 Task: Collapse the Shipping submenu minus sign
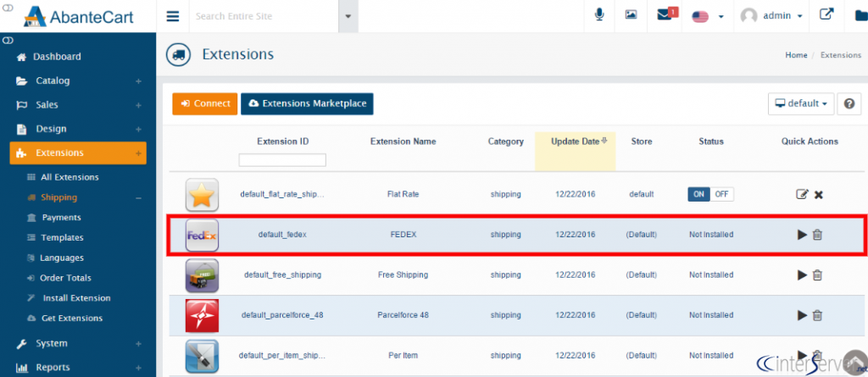tap(138, 197)
